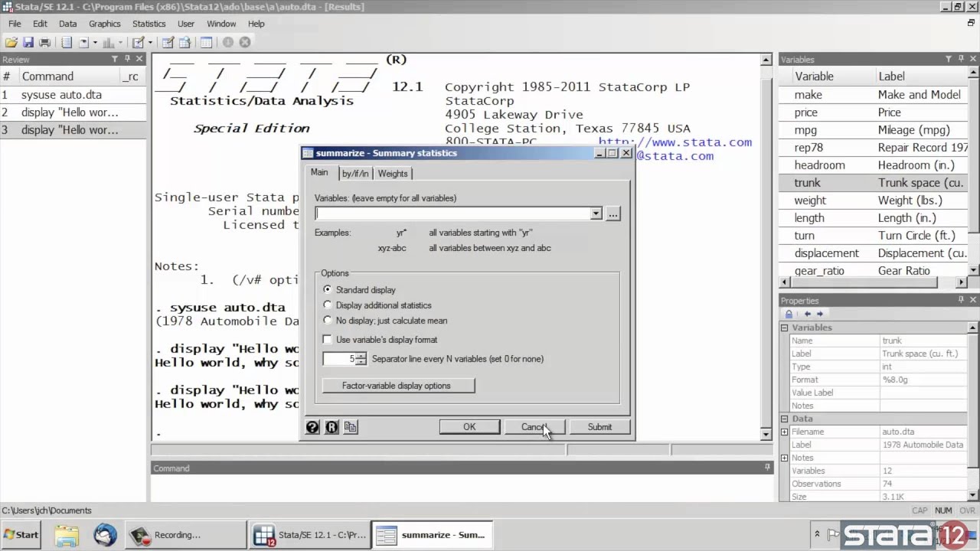Click Factor-variable display options button
The width and height of the screenshot is (980, 551).
398,386
